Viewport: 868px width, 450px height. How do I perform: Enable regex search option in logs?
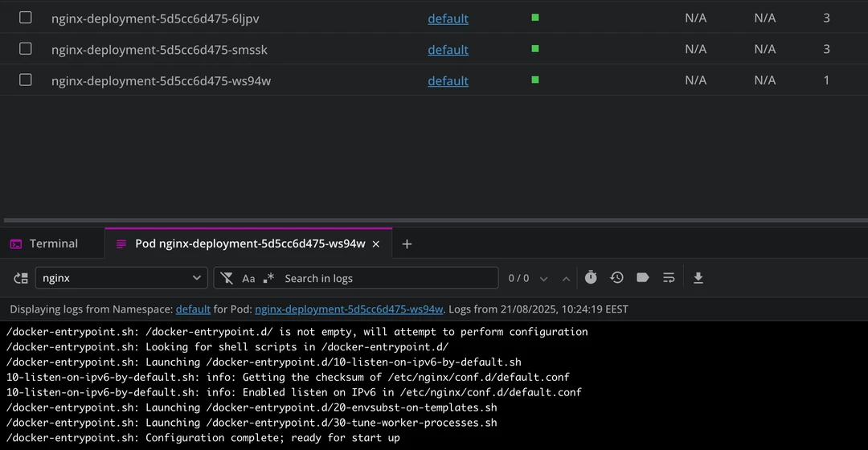tap(268, 278)
